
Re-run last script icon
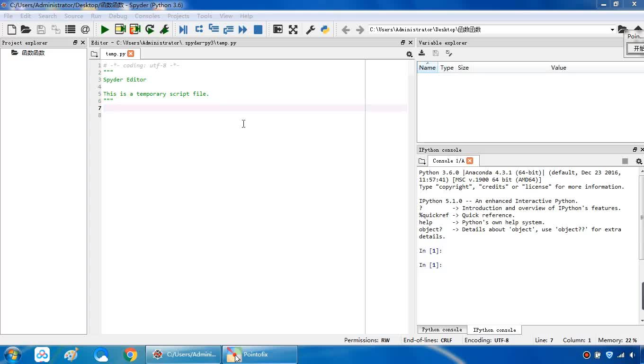coord(150,29)
